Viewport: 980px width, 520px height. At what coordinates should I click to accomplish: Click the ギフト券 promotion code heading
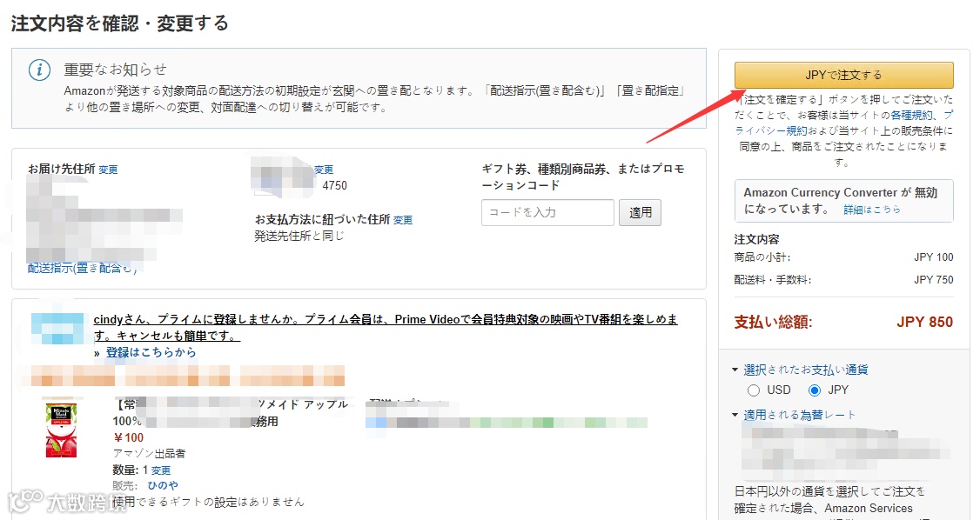click(x=582, y=177)
